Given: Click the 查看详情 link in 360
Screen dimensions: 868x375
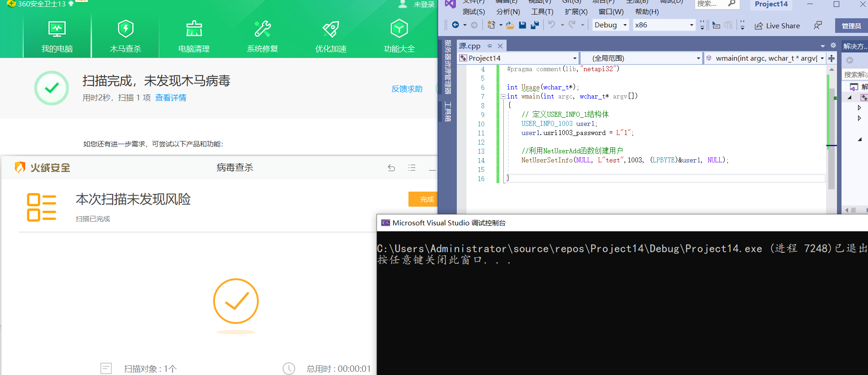Looking at the screenshot, I should (171, 98).
